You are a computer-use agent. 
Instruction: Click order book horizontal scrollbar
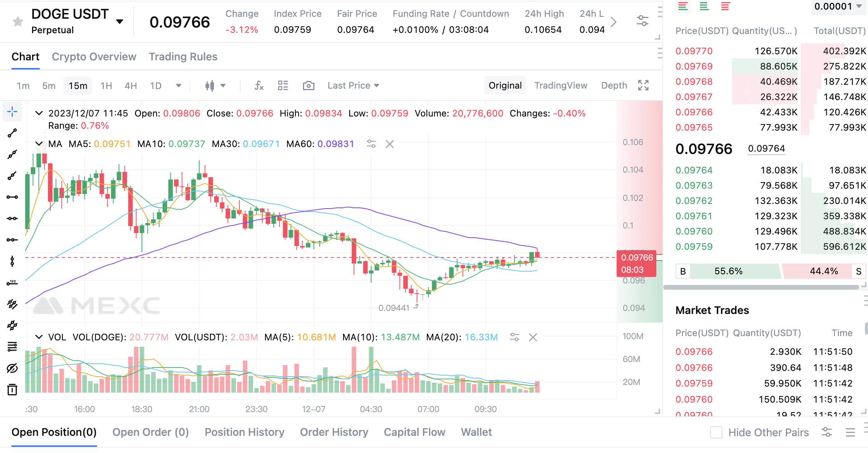pyautogui.click(x=761, y=287)
